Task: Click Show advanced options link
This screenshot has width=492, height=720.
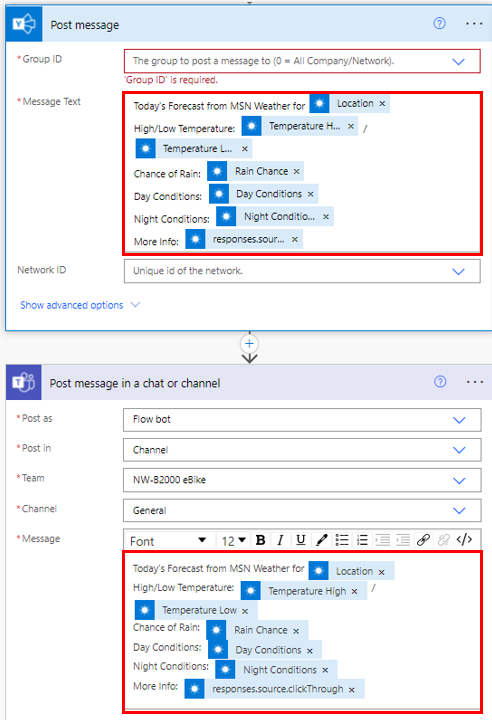Action: [x=72, y=305]
